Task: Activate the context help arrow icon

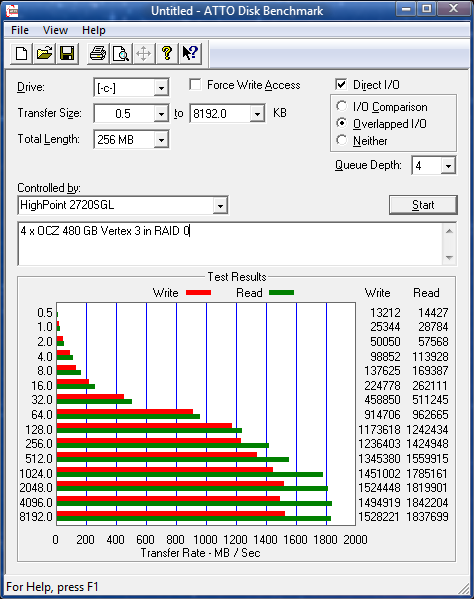Action: click(x=190, y=53)
